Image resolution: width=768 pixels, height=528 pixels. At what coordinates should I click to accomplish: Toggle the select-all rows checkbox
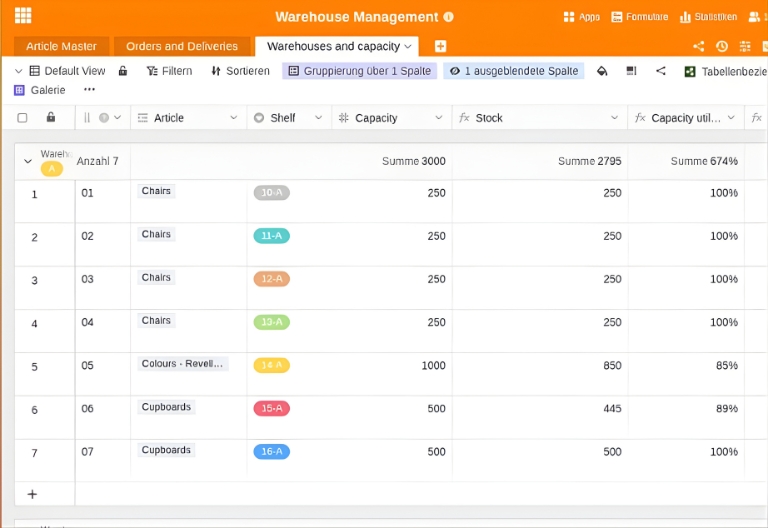[x=23, y=118]
